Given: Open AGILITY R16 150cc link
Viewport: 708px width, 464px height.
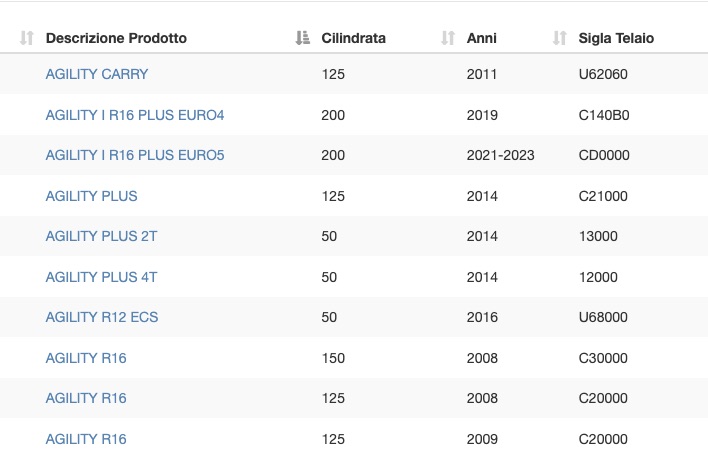Looking at the screenshot, I should point(86,358).
